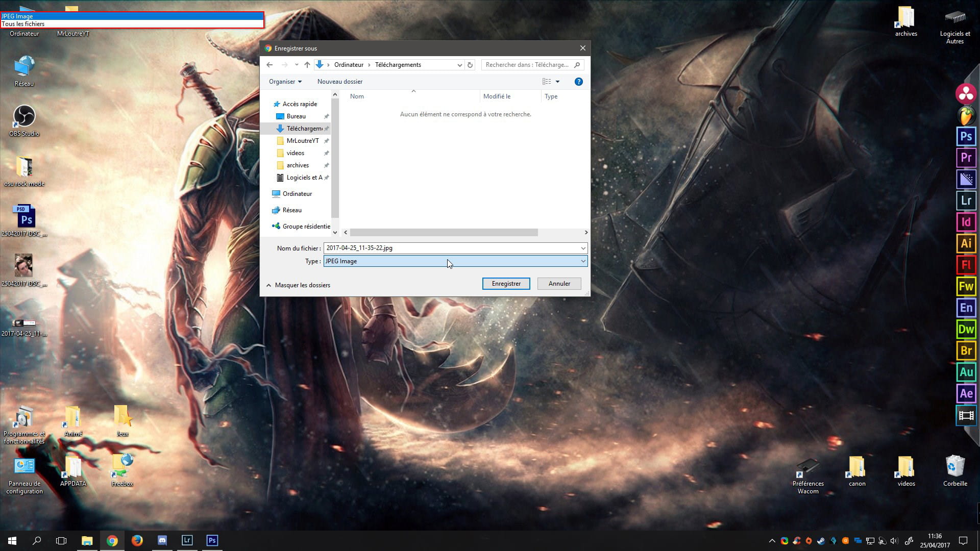Screen dimensions: 980x551
Task: Open Discord from the taskbar
Action: [162, 541]
